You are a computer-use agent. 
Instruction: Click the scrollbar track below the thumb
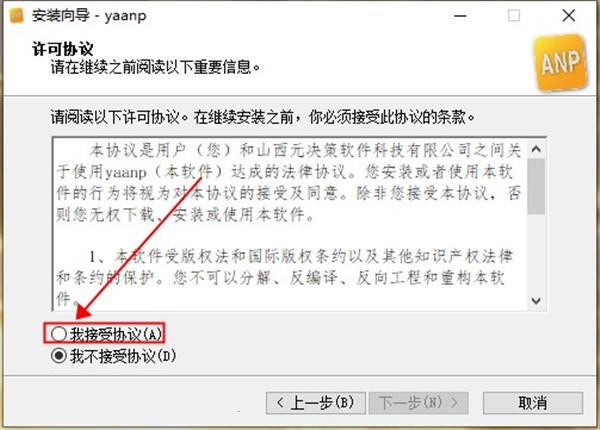[536, 253]
